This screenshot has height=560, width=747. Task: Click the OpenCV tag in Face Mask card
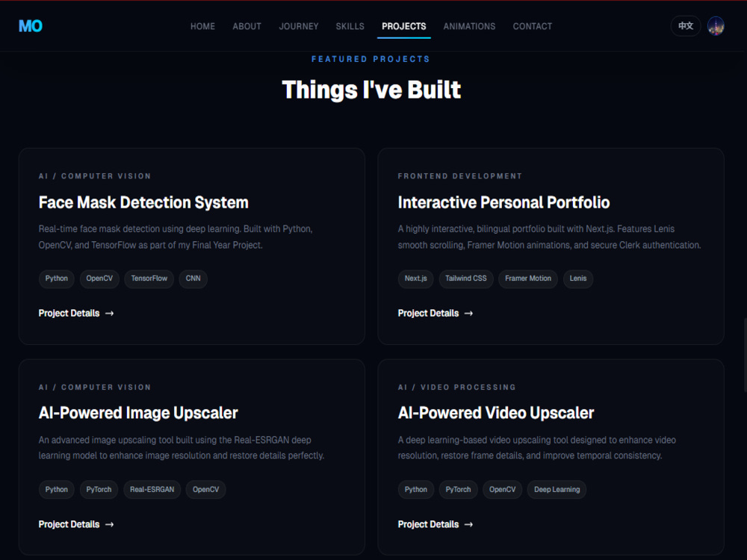pyautogui.click(x=99, y=279)
